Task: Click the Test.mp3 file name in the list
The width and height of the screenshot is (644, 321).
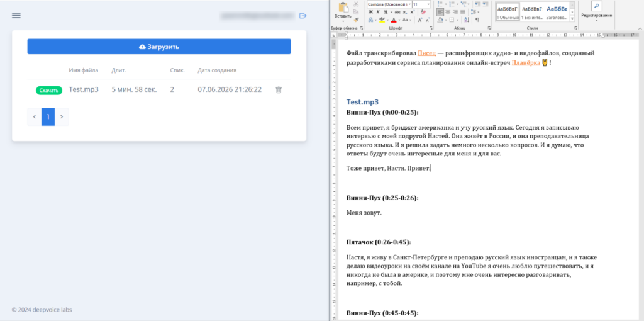Action: tap(84, 89)
